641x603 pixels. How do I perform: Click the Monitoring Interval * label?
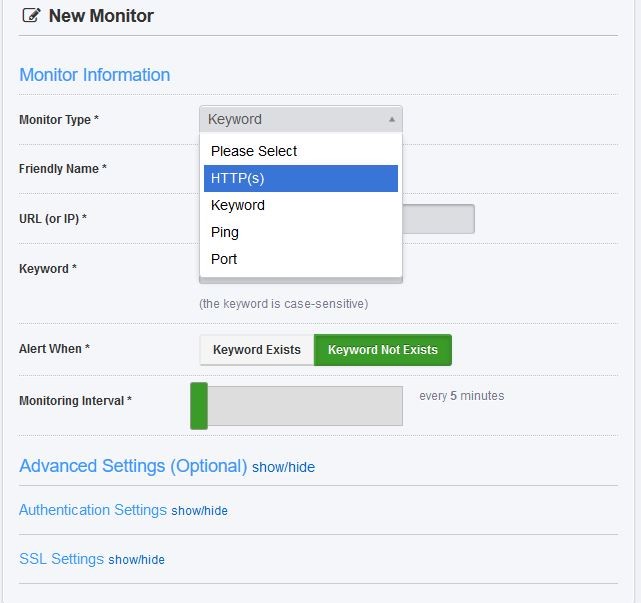pyautogui.click(x=75, y=401)
